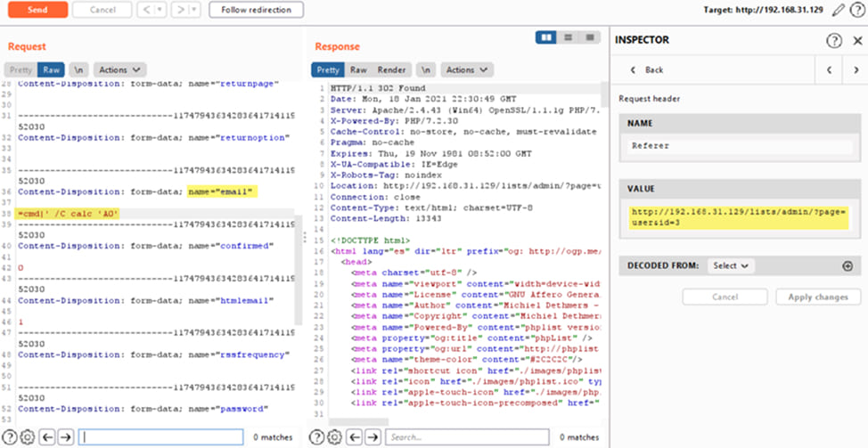Go to next match in request search
This screenshot has width=868, height=448.
tap(65, 437)
